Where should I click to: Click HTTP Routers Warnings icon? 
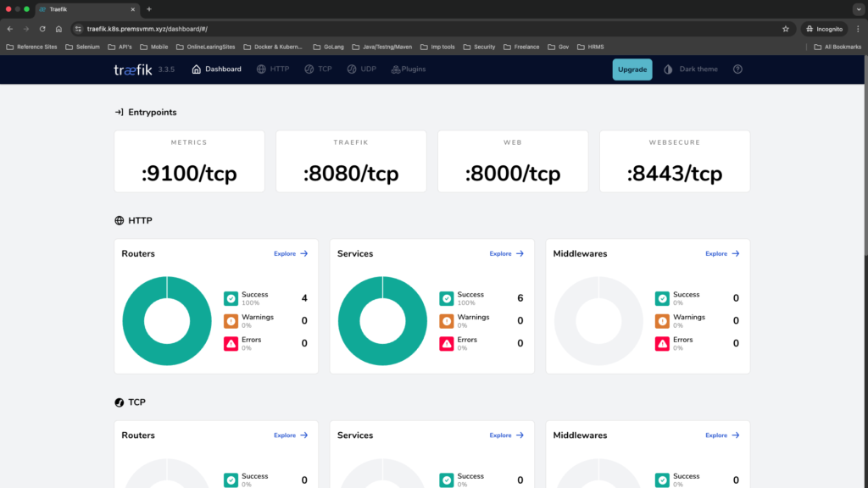[x=231, y=321]
